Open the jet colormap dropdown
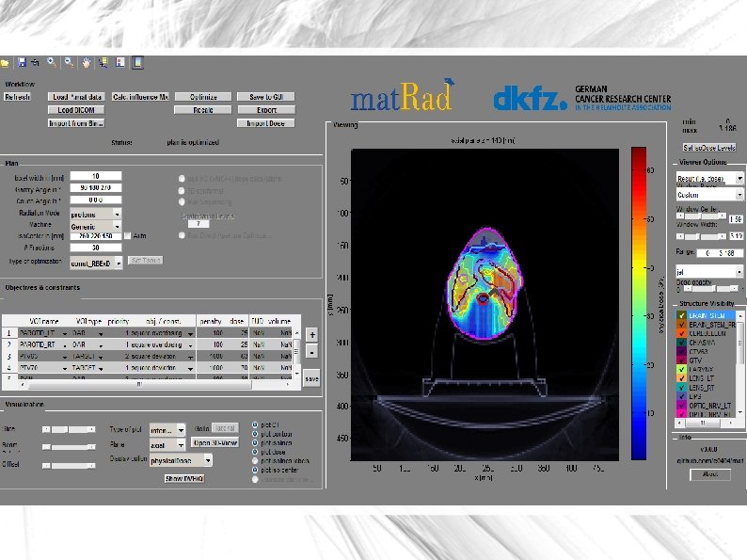Image resolution: width=747 pixels, height=560 pixels. pyautogui.click(x=710, y=272)
